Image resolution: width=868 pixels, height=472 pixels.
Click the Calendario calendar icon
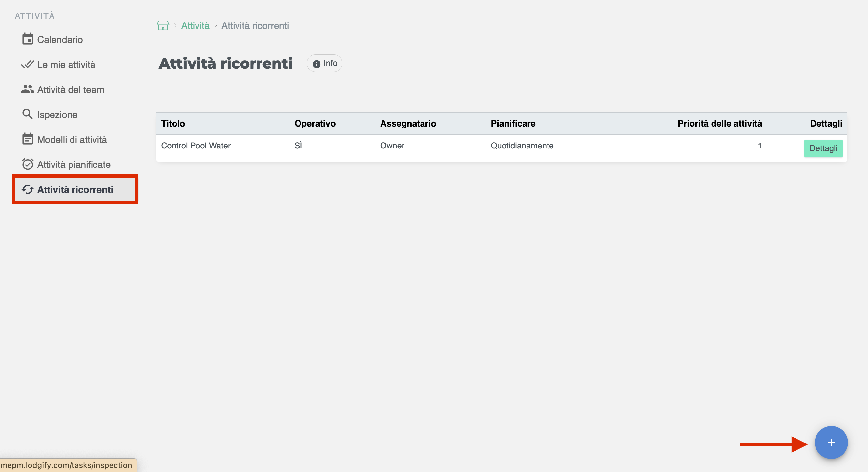(x=28, y=39)
